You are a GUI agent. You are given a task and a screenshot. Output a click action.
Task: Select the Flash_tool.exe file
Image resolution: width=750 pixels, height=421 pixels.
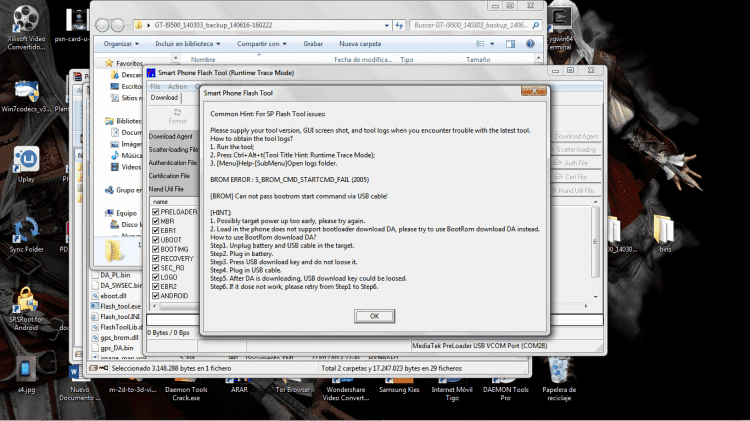(120, 306)
